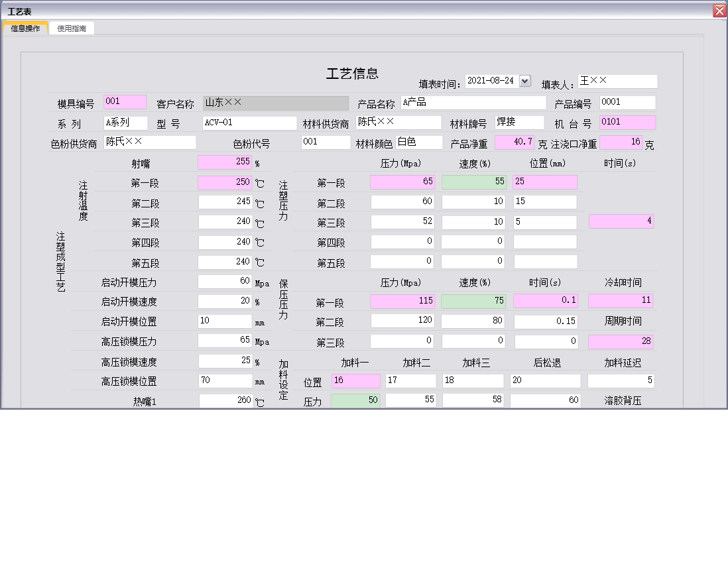Select the 模具编号 field containing 001
This screenshot has height=568, width=728.
click(125, 101)
